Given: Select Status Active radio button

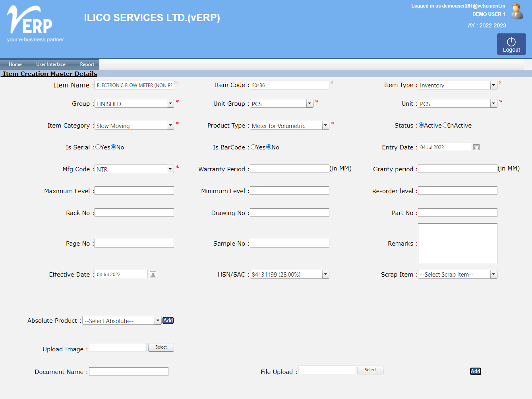Looking at the screenshot, I should (x=421, y=125).
